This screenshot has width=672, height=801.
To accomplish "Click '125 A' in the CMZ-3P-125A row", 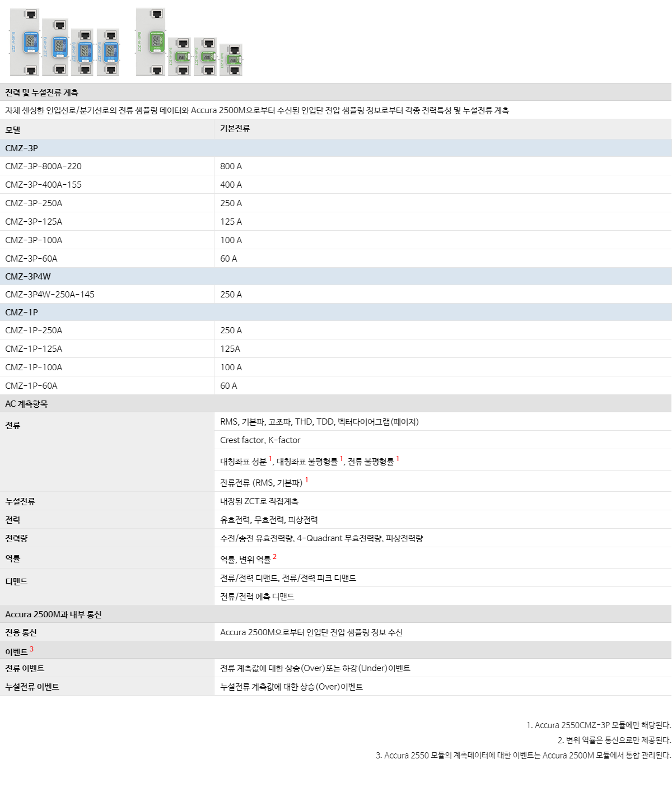I will coord(231,222).
